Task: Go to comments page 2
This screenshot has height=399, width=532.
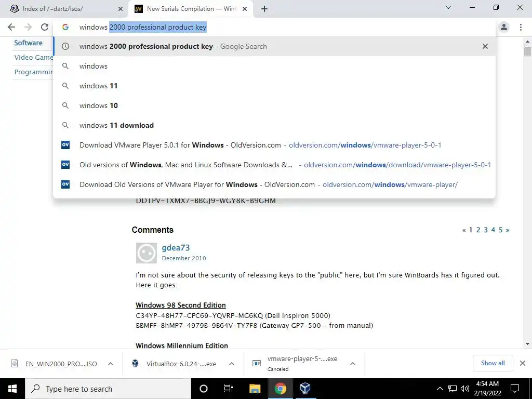Action: (478, 230)
